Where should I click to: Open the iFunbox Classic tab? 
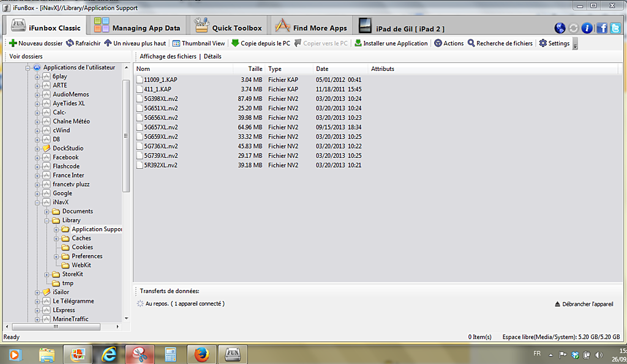tap(45, 26)
